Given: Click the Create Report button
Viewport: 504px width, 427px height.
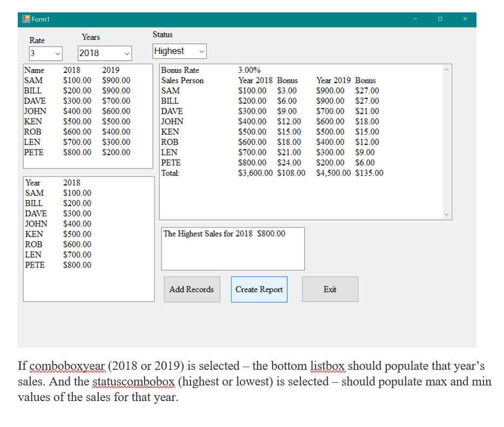Looking at the screenshot, I should click(x=259, y=289).
